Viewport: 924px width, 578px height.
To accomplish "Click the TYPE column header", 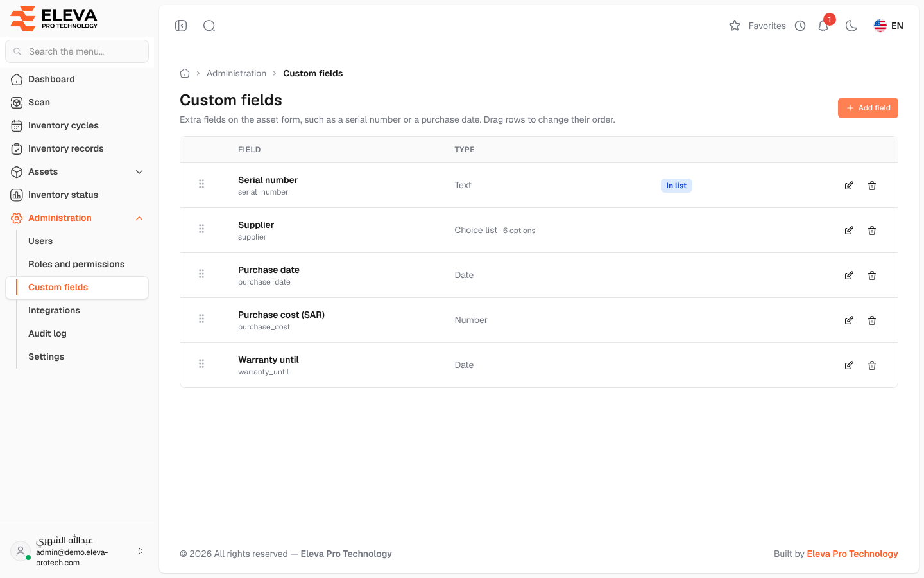I will tap(465, 150).
